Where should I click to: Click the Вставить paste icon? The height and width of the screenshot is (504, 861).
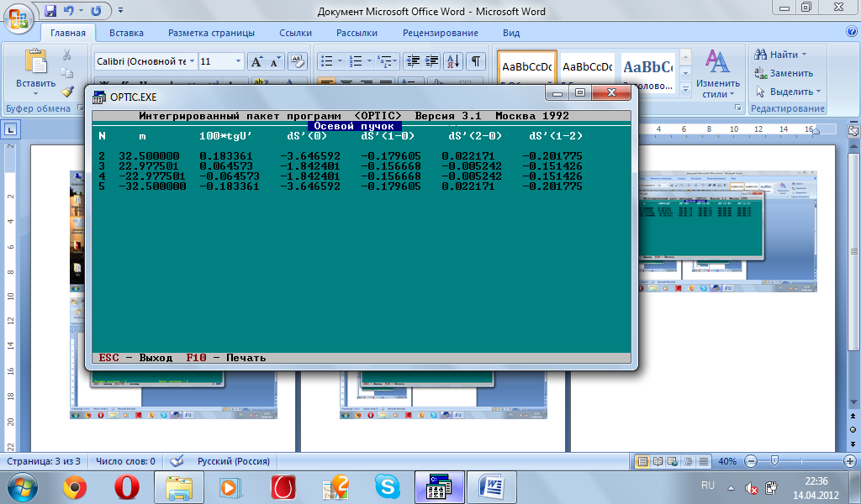pyautogui.click(x=35, y=60)
